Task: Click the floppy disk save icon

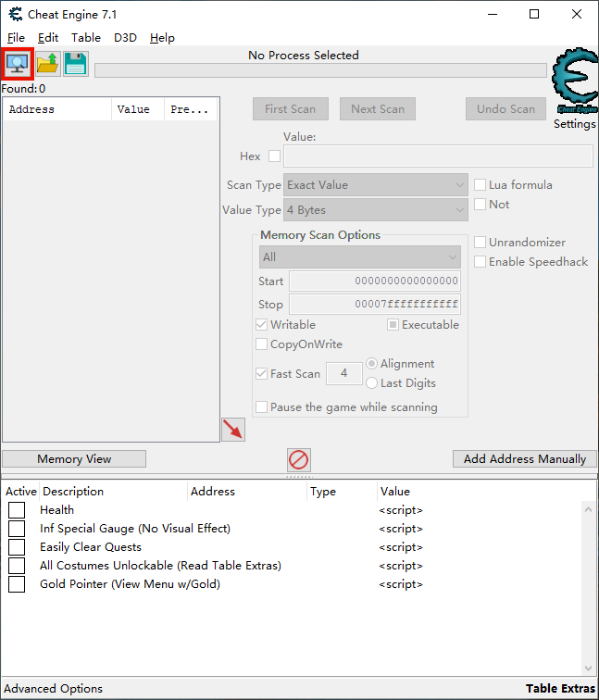Action: pos(76,64)
